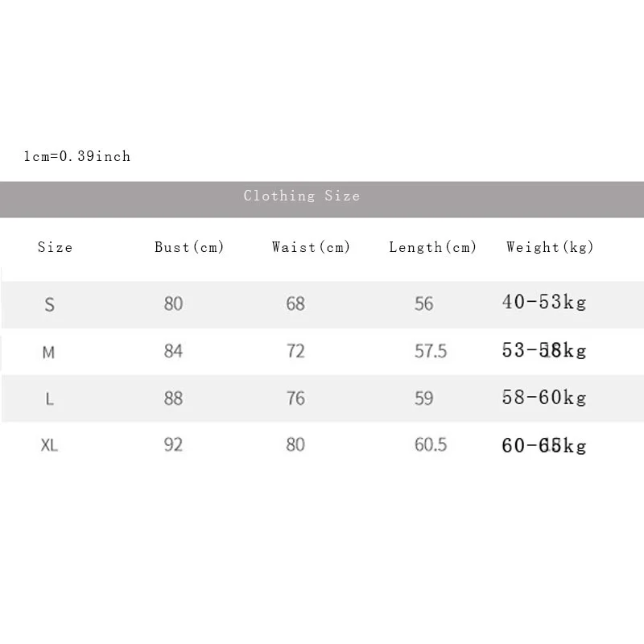Click waist value 72 in M row

tap(295, 351)
